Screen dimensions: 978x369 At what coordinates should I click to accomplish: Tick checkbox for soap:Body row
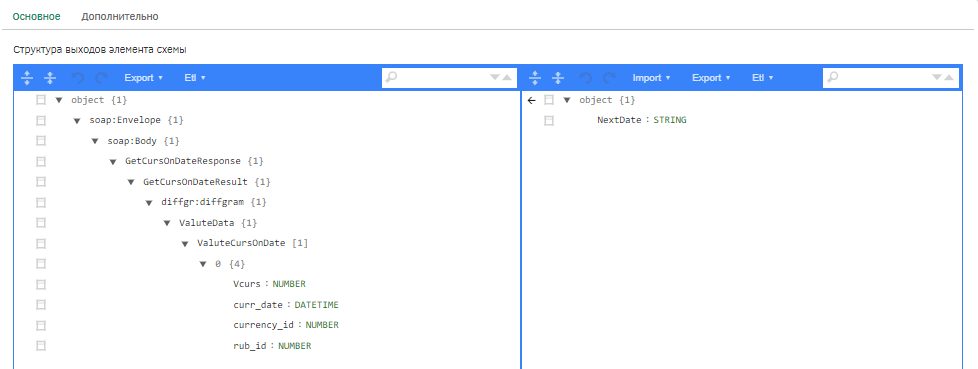[x=41, y=141]
